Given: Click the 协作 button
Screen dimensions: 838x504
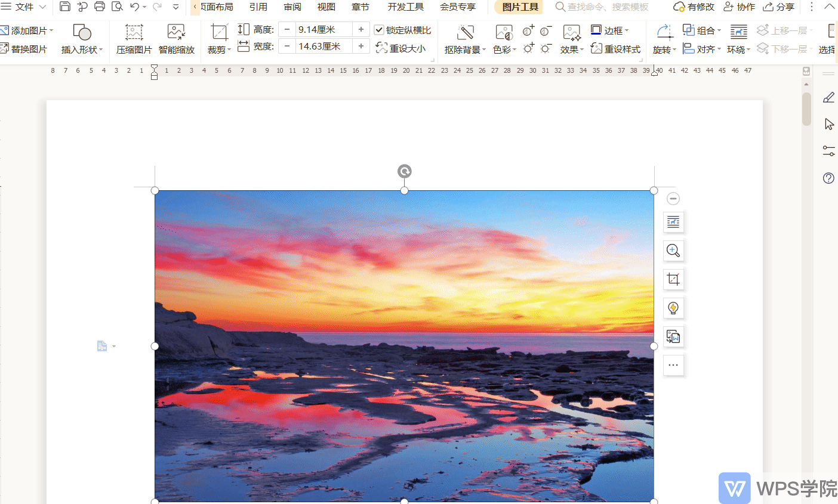Looking at the screenshot, I should click(739, 7).
